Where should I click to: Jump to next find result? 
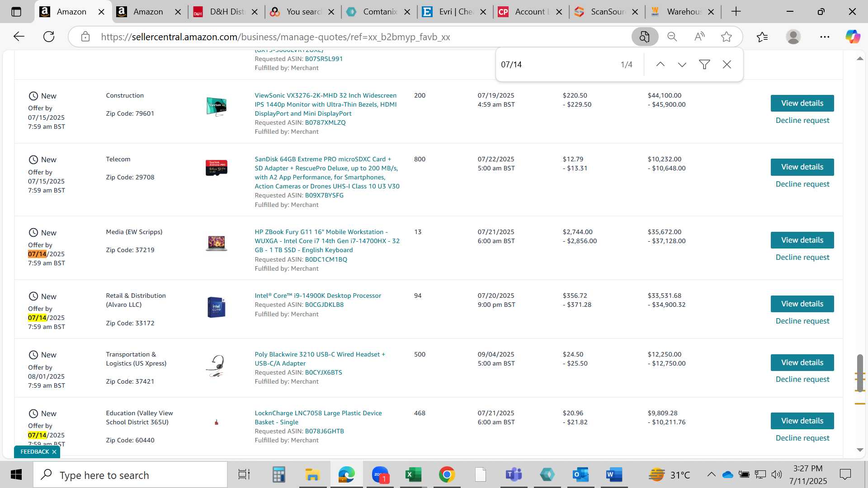coord(682,65)
